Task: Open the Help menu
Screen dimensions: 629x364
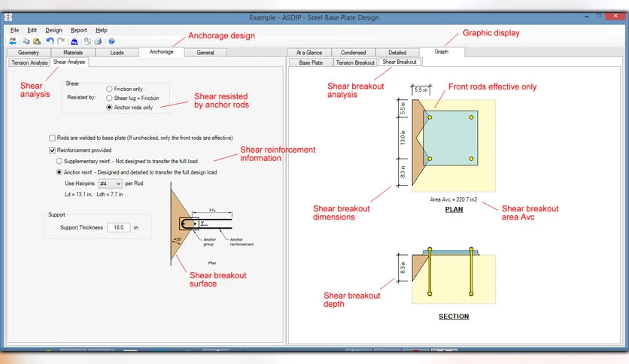Action: click(x=102, y=30)
